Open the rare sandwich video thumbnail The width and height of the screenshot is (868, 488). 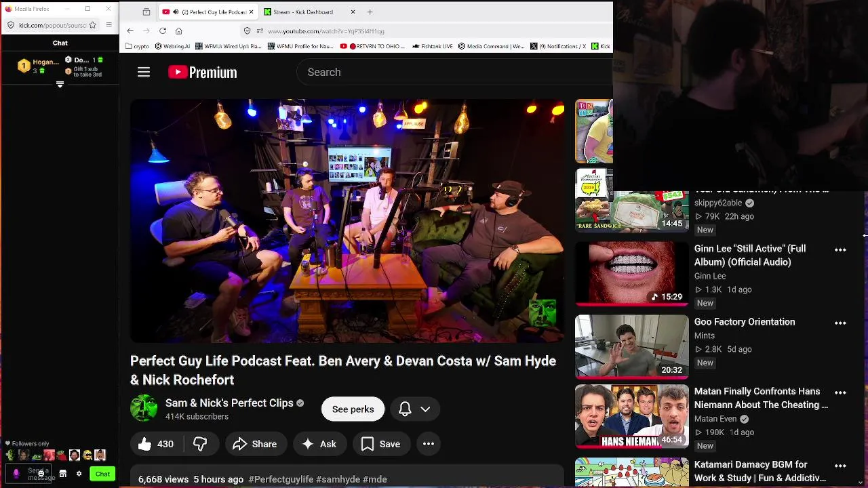pos(632,201)
